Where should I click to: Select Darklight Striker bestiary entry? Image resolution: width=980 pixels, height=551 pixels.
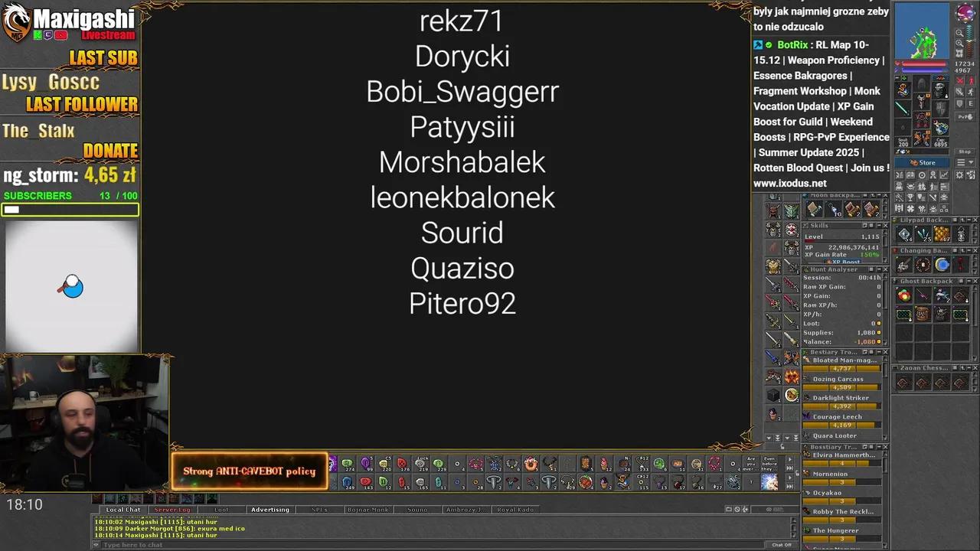842,402
